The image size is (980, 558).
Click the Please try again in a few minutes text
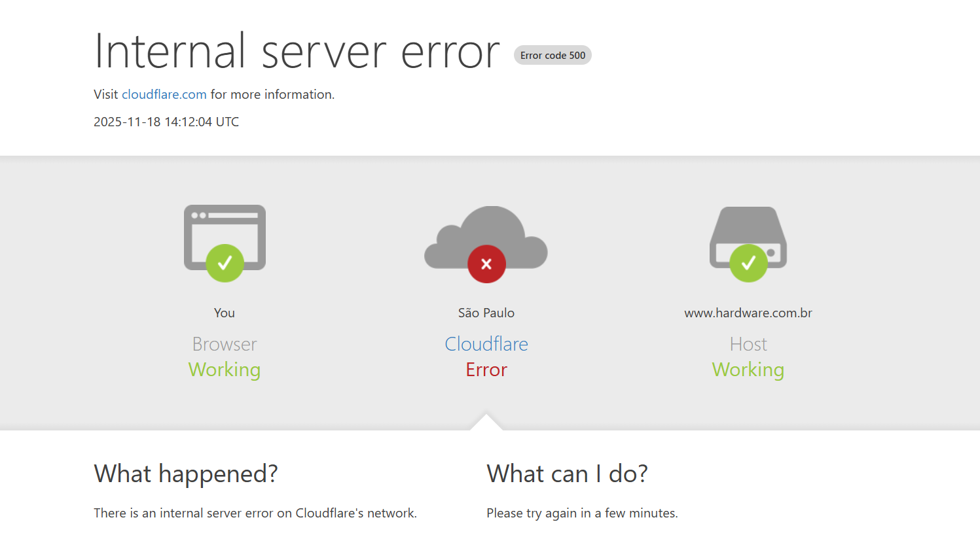click(x=582, y=513)
